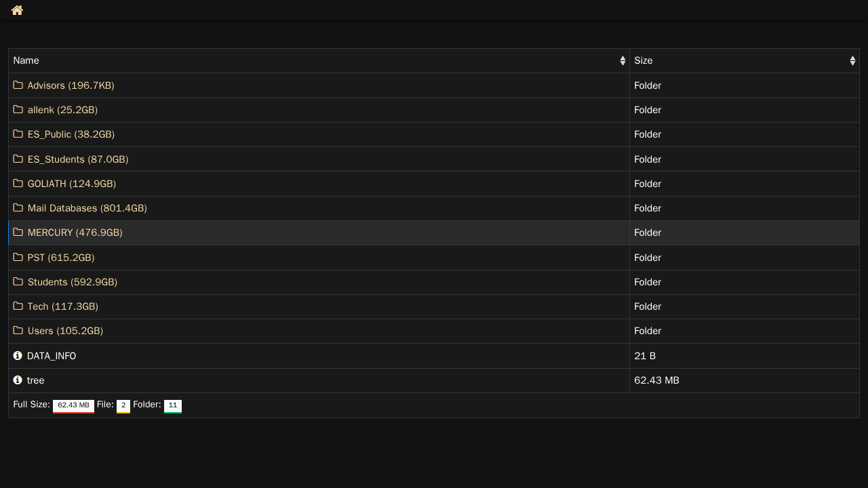
Task: Click the folder icon beside PST
Action: pos(18,258)
